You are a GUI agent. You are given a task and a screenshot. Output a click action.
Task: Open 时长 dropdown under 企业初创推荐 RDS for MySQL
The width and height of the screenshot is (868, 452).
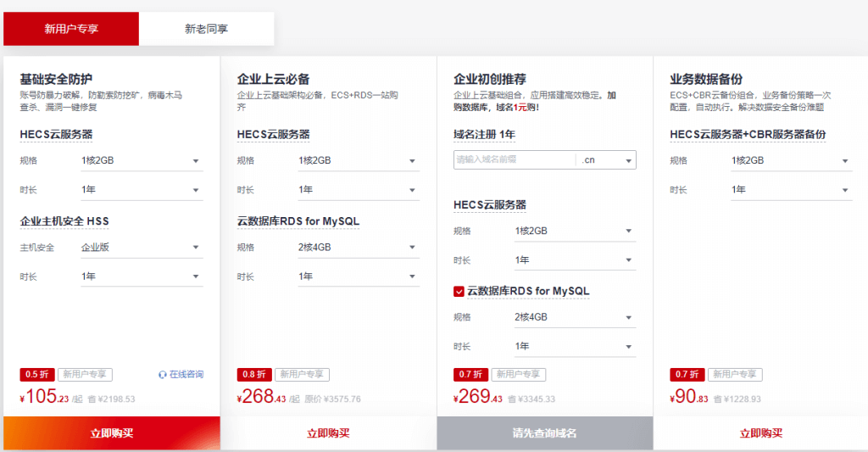[x=576, y=347]
